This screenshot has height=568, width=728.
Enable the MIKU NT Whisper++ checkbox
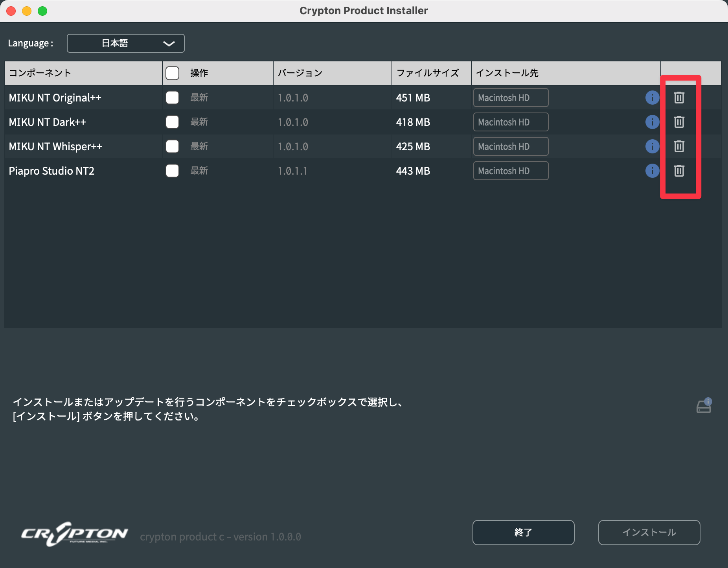pyautogui.click(x=172, y=146)
